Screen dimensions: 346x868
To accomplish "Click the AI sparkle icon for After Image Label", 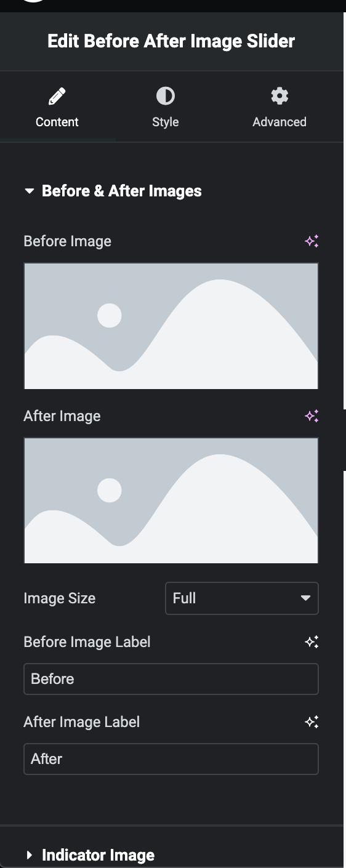I will click(x=312, y=722).
